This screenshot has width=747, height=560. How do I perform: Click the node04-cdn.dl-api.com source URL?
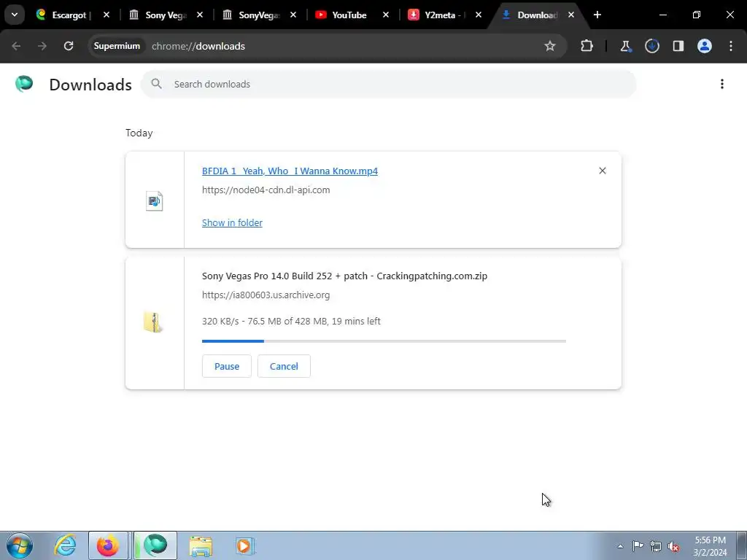pos(266,190)
